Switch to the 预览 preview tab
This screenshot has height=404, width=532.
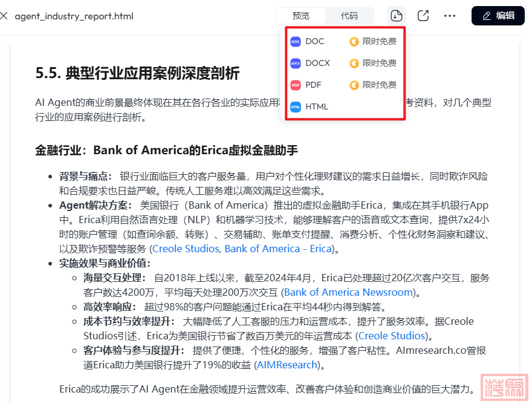(x=300, y=16)
